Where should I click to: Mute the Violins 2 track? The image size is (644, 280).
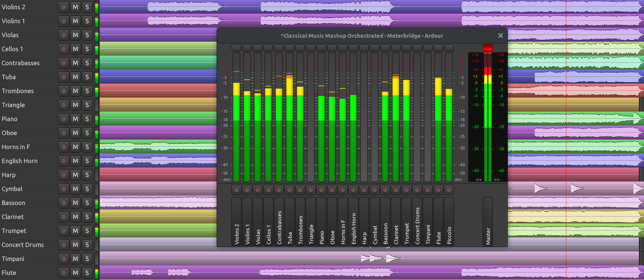pyautogui.click(x=75, y=7)
